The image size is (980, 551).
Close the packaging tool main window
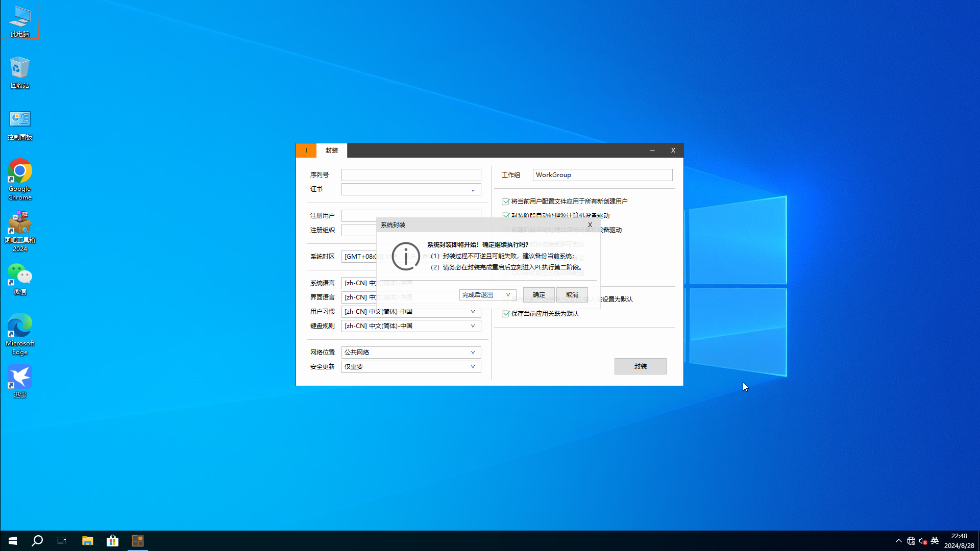(673, 151)
